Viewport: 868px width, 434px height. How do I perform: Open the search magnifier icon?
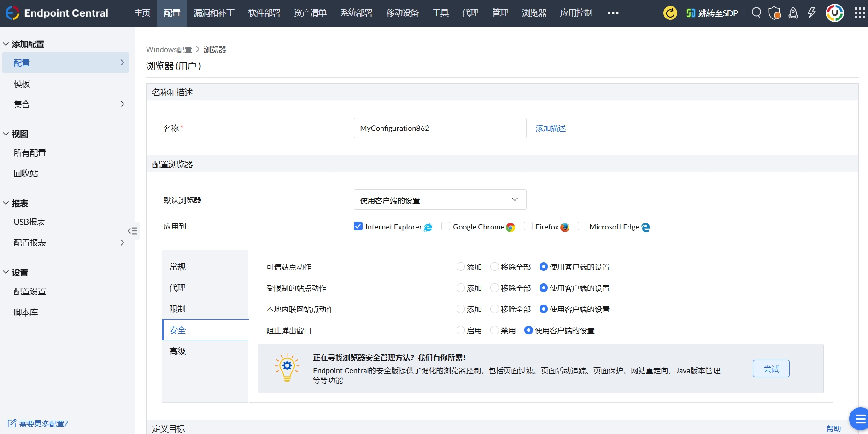(x=756, y=13)
